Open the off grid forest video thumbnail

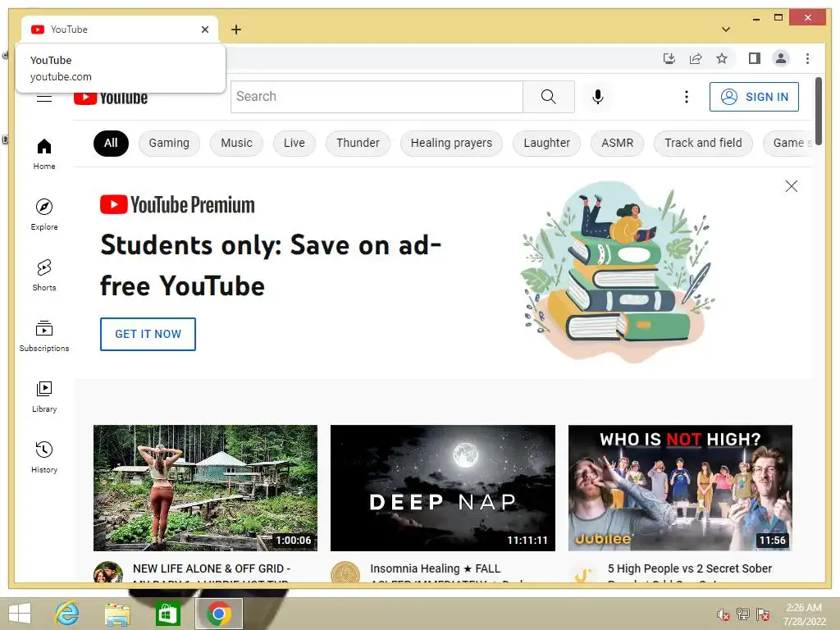point(205,487)
